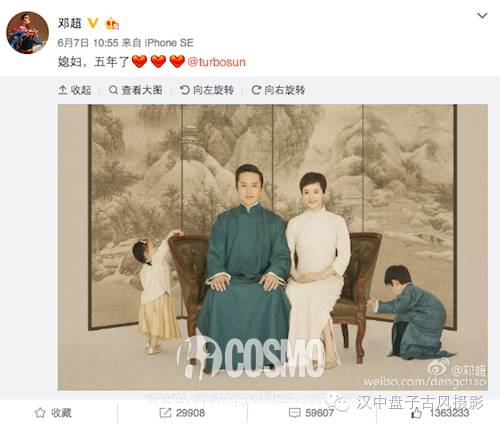Toggle the star 收藏 favorite button
Screen dimensions: 500x426
[53, 413]
